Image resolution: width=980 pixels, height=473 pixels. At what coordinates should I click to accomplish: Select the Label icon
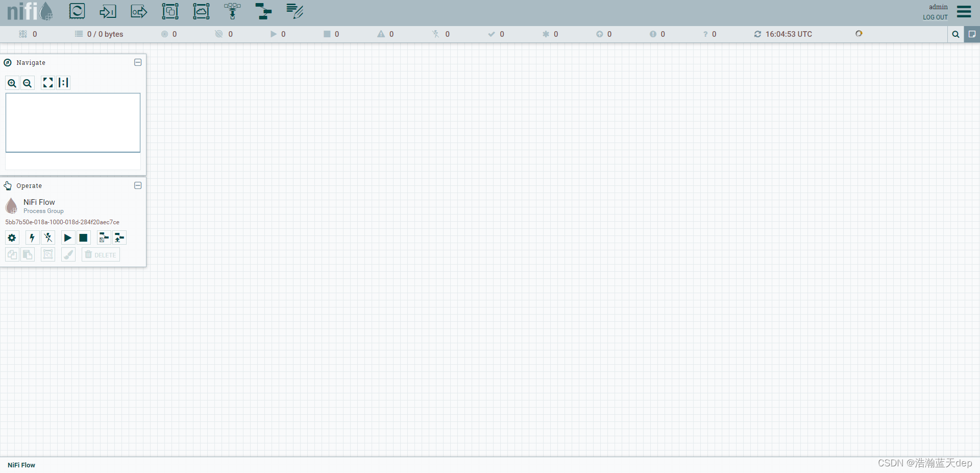pyautogui.click(x=295, y=11)
